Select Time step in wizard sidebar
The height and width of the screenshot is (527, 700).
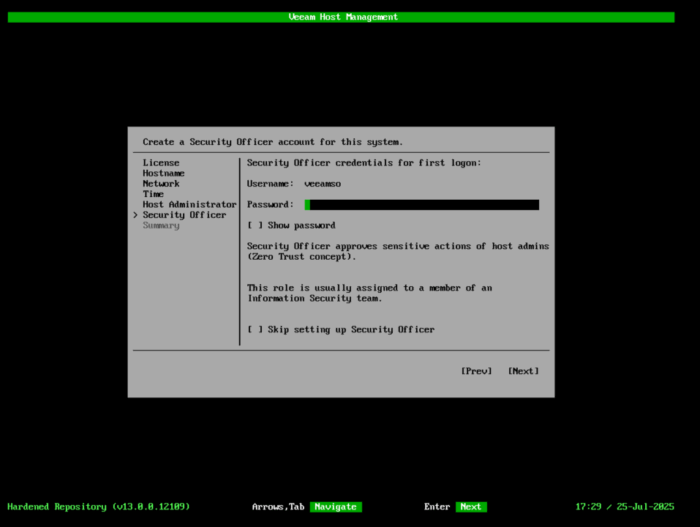pyautogui.click(x=153, y=194)
